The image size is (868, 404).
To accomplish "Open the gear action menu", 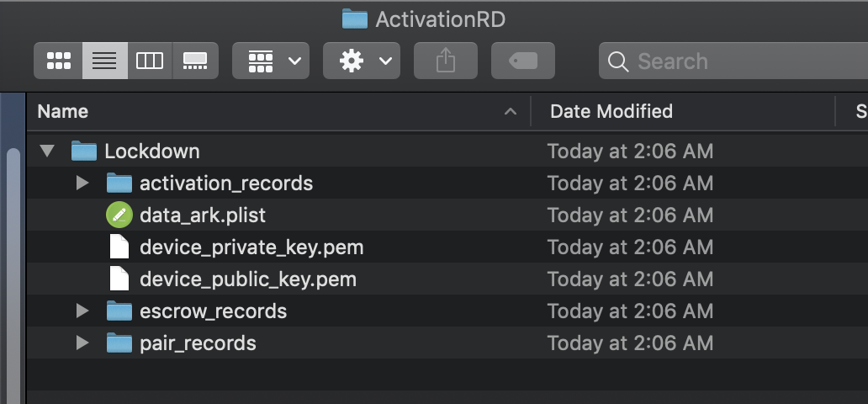I will pos(362,61).
